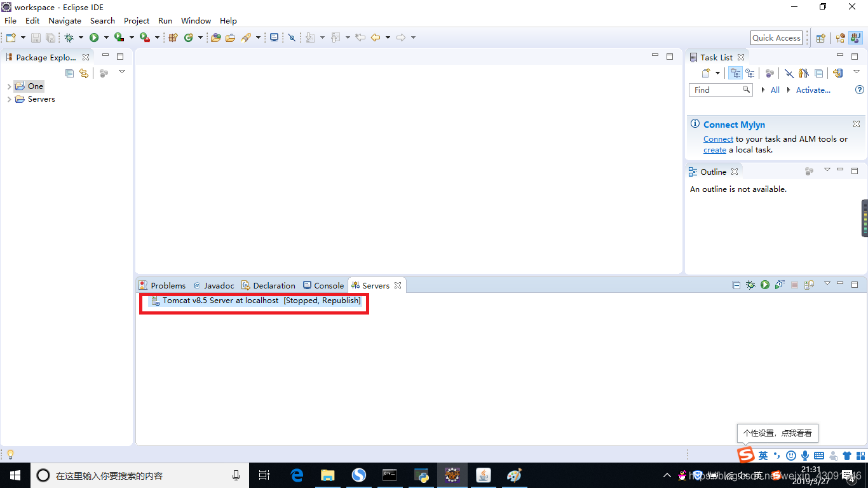Expand the Servers tree node
Screen dimensions: 868x488
point(9,99)
